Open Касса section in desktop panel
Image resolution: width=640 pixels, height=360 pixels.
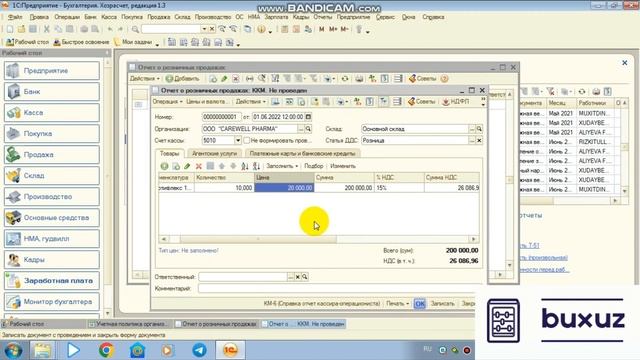coord(52,113)
